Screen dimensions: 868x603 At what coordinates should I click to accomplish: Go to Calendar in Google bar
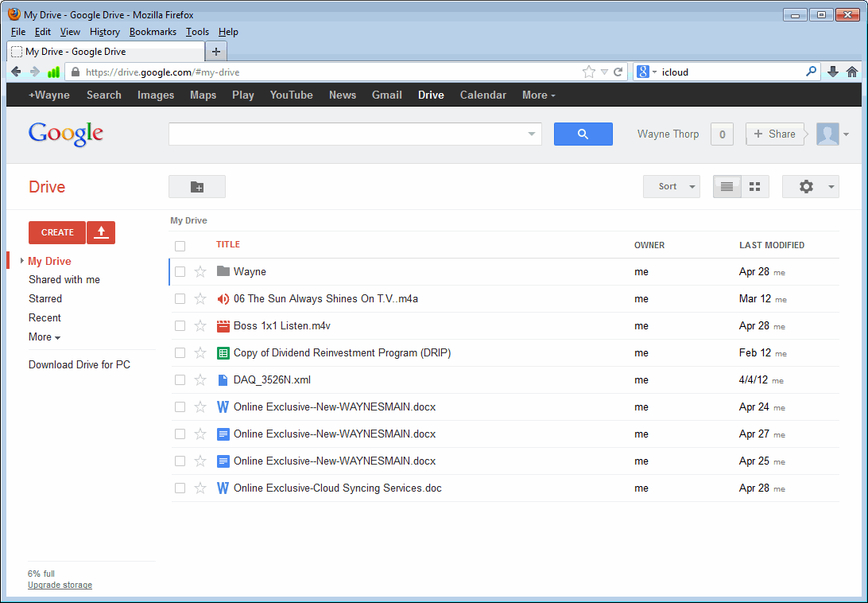point(483,95)
